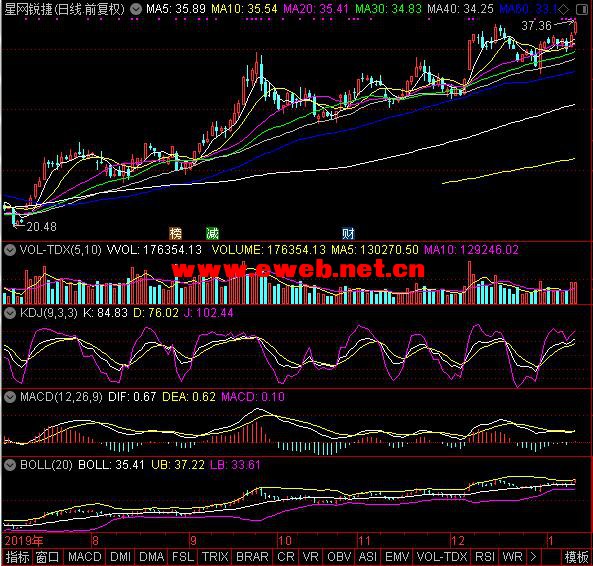Click the month 9 marker on time axis

point(193,541)
